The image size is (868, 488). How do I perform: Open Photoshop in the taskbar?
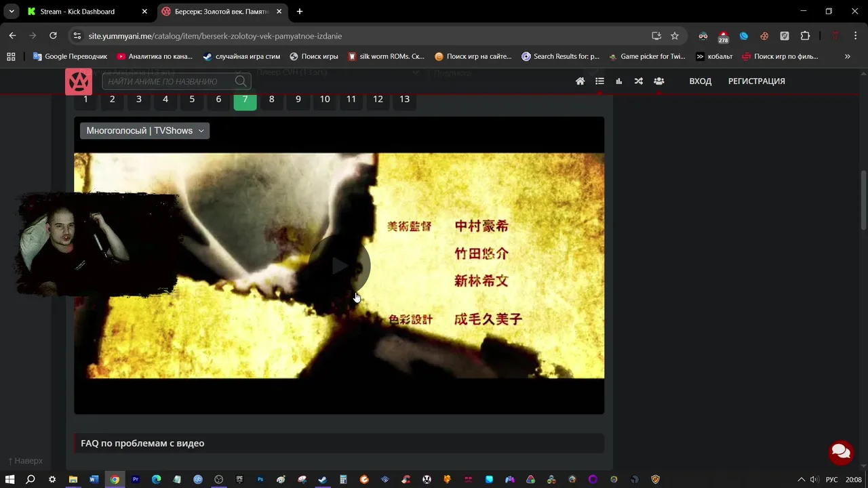(x=260, y=480)
